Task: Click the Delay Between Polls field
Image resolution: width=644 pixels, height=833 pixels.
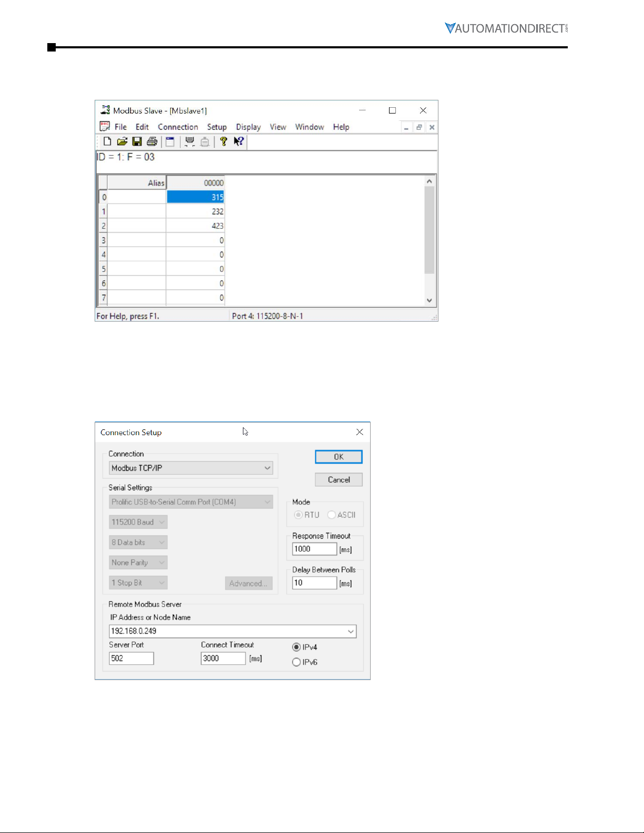Action: 314,583
